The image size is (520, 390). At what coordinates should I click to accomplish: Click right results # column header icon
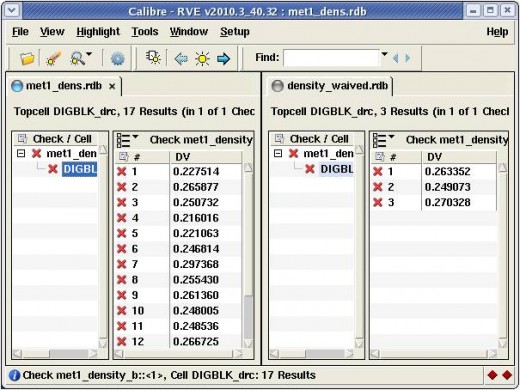380,156
